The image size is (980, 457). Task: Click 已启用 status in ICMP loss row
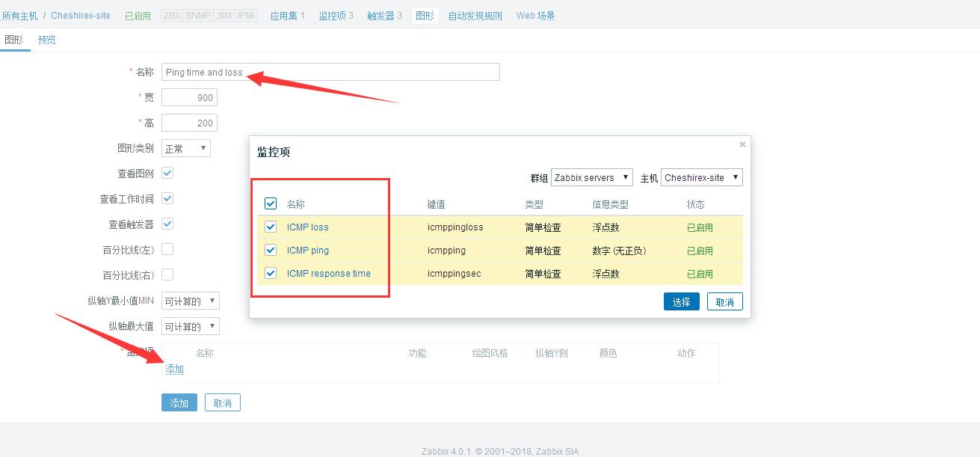point(700,227)
